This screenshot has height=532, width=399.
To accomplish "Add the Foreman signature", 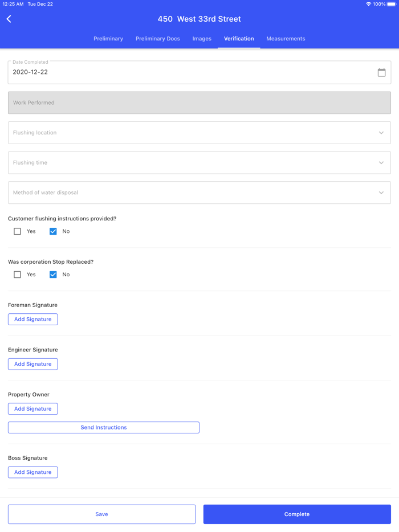I will [x=33, y=320].
